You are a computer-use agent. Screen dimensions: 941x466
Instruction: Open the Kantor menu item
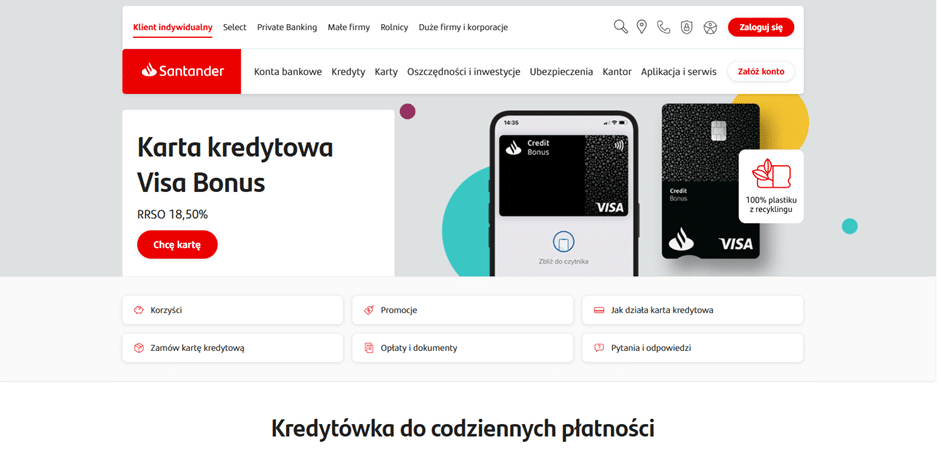click(x=617, y=71)
